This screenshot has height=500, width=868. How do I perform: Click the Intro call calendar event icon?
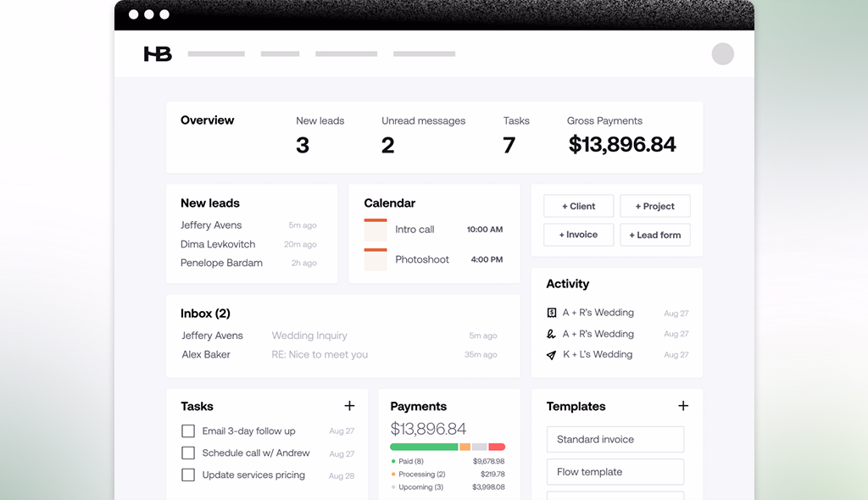click(x=375, y=229)
